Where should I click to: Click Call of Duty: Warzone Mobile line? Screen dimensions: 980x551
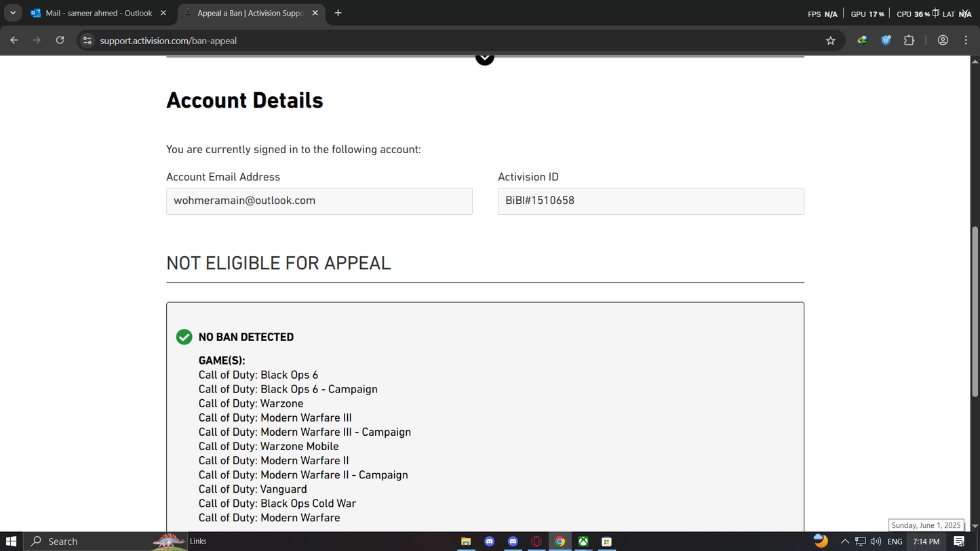(269, 446)
